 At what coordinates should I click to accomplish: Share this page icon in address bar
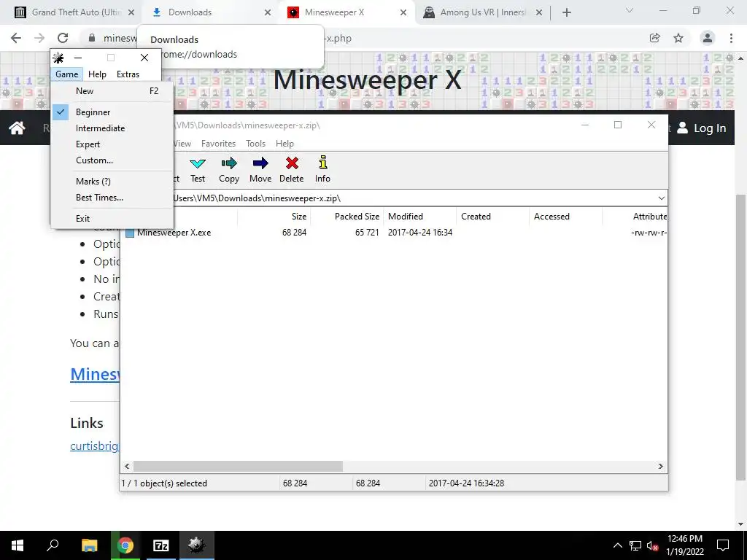point(655,38)
